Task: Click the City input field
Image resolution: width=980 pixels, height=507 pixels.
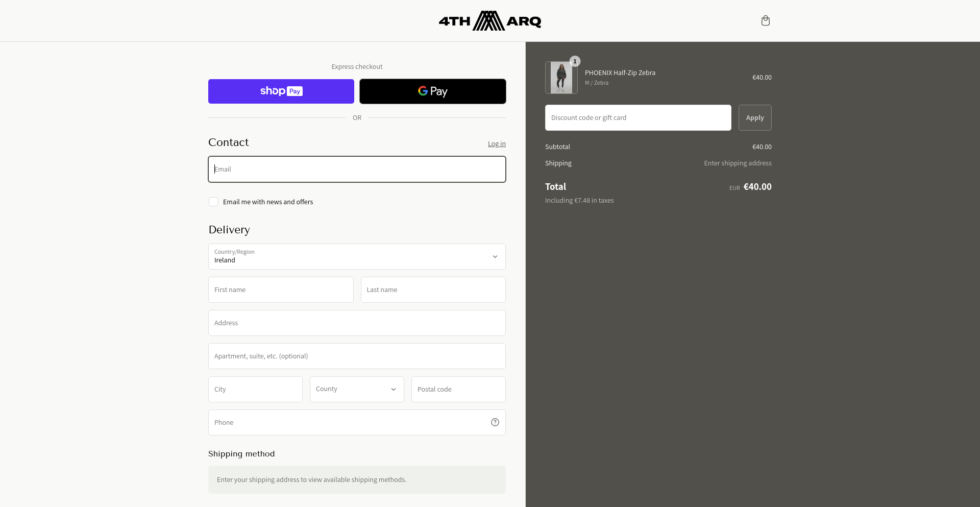Action: pyautogui.click(x=255, y=389)
